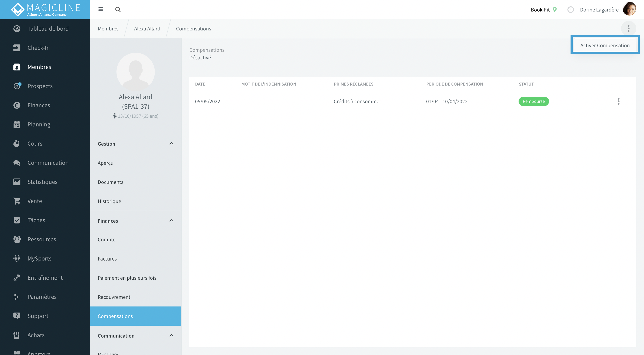The height and width of the screenshot is (355, 644).
Task: Collapse the Finances member section
Action: tap(171, 220)
